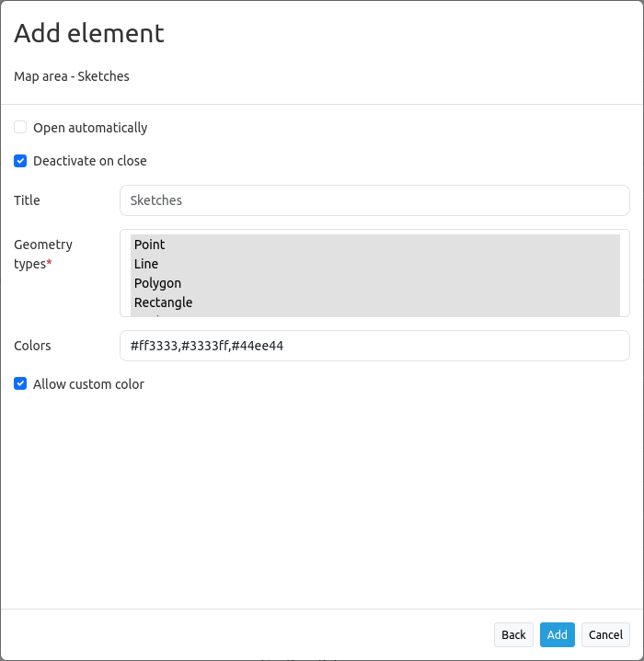Screen dimensions: 644x661
Task: Click the Title text field
Action: click(x=374, y=200)
